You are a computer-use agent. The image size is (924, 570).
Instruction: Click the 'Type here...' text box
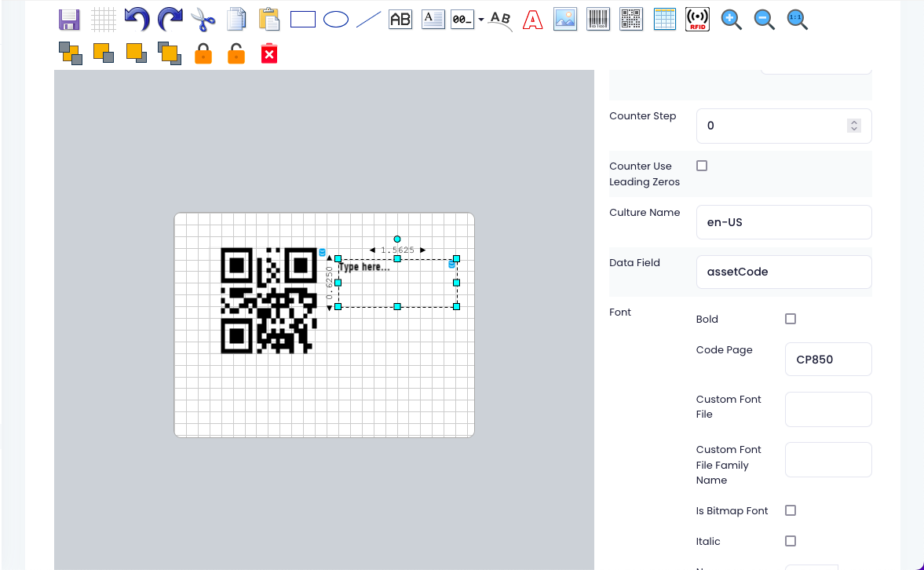397,283
